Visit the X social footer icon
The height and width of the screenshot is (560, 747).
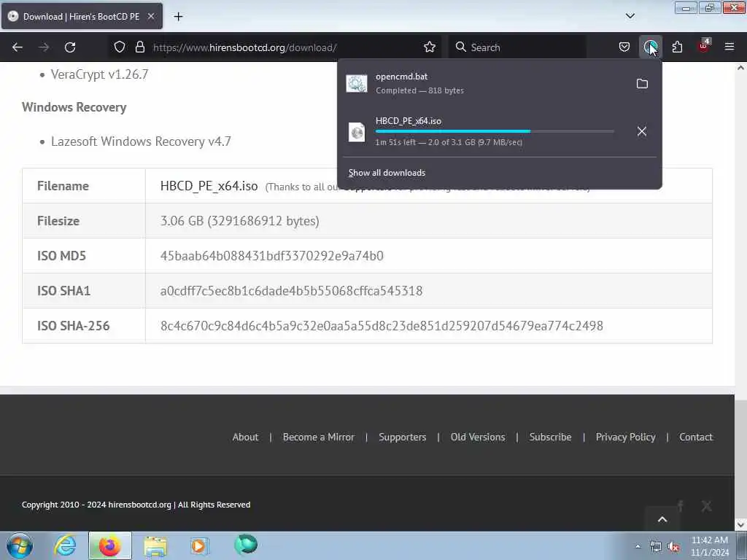[706, 506]
